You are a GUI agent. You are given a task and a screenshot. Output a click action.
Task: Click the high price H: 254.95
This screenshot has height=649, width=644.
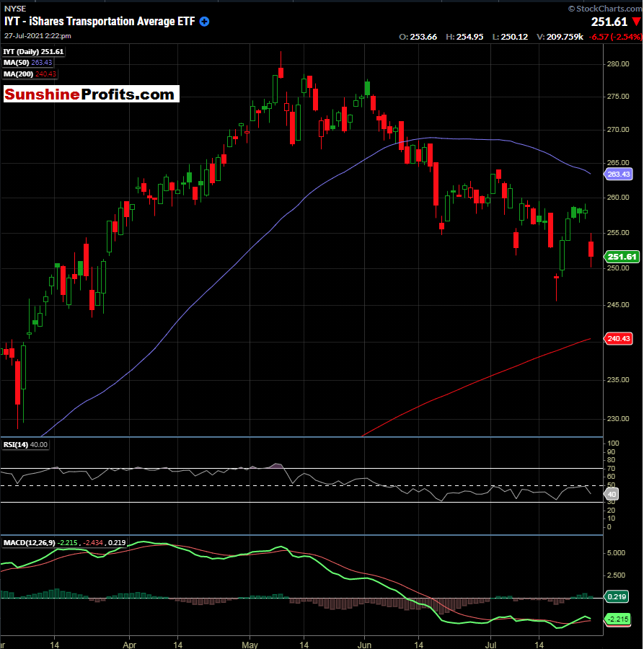coord(464,37)
